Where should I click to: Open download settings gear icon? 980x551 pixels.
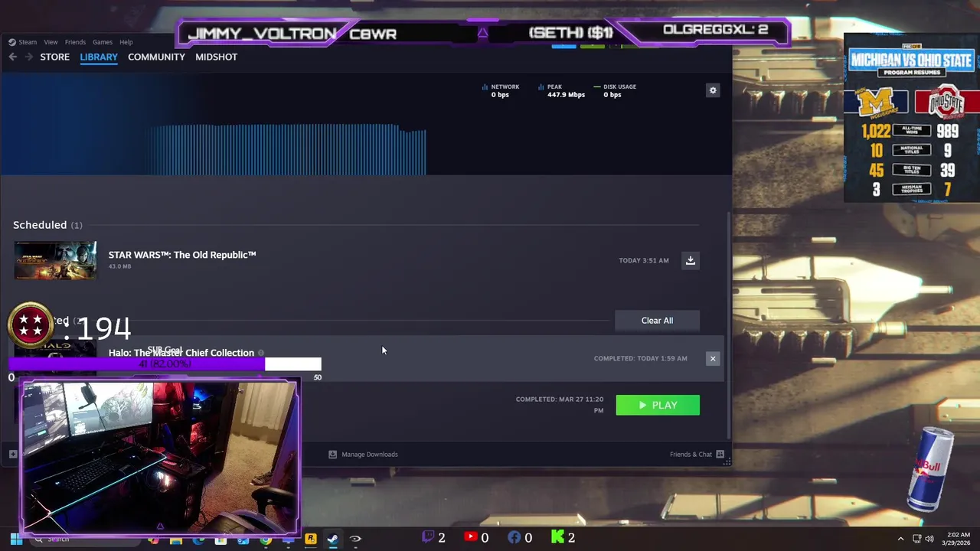(713, 90)
